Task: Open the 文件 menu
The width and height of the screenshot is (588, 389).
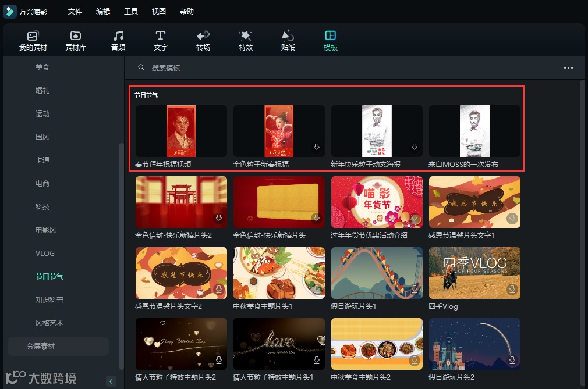Action: (75, 11)
